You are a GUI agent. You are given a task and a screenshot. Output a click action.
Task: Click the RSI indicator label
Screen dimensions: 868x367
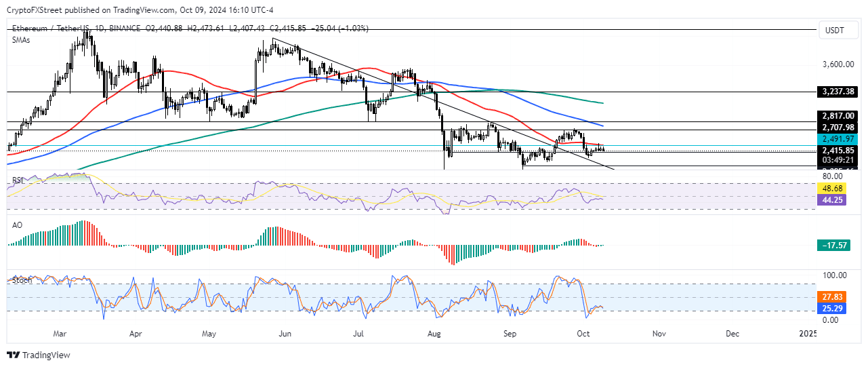pos(18,180)
